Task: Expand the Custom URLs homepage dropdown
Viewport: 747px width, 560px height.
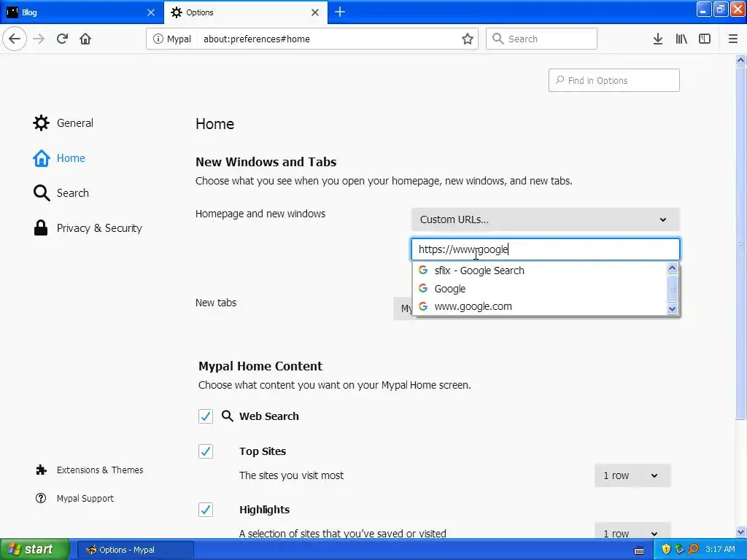Action: point(546,219)
